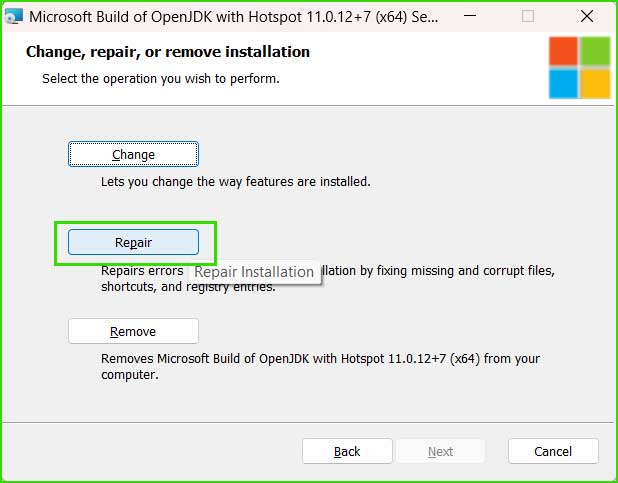Go Back to the previous setup page

347,451
